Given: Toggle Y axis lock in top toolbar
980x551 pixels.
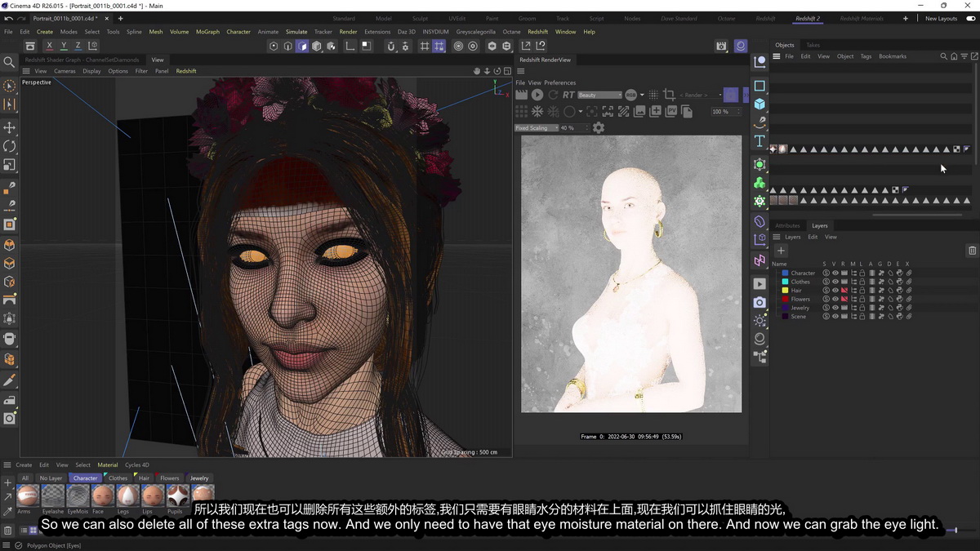Looking at the screenshot, I should (x=64, y=47).
